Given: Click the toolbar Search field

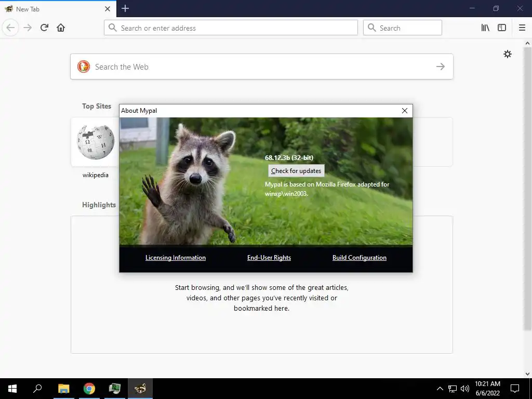Looking at the screenshot, I should (x=403, y=28).
